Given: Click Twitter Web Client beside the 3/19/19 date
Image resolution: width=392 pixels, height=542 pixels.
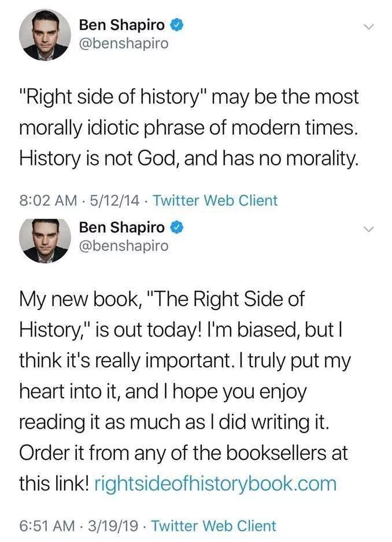Looking at the screenshot, I should tap(214, 526).
